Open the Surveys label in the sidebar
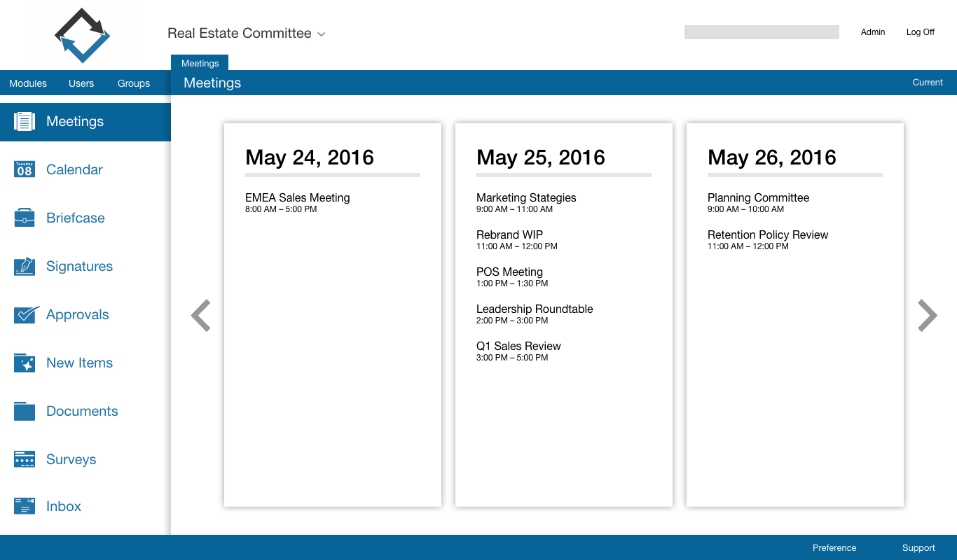The image size is (957, 560). pyautogui.click(x=71, y=459)
